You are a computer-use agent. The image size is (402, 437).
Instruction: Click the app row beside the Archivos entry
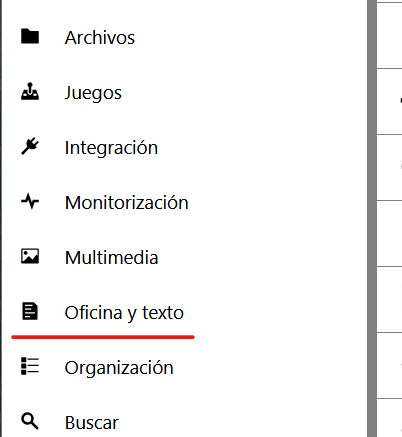[x=389, y=36]
